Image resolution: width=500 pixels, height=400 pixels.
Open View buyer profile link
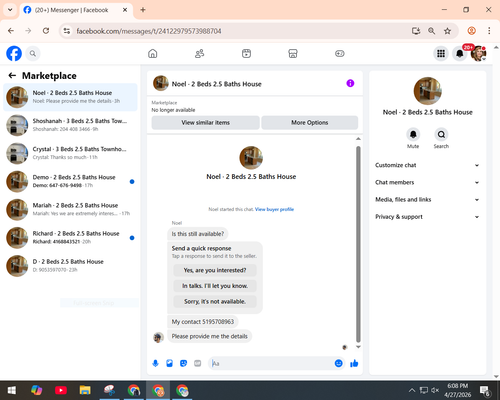(x=274, y=209)
